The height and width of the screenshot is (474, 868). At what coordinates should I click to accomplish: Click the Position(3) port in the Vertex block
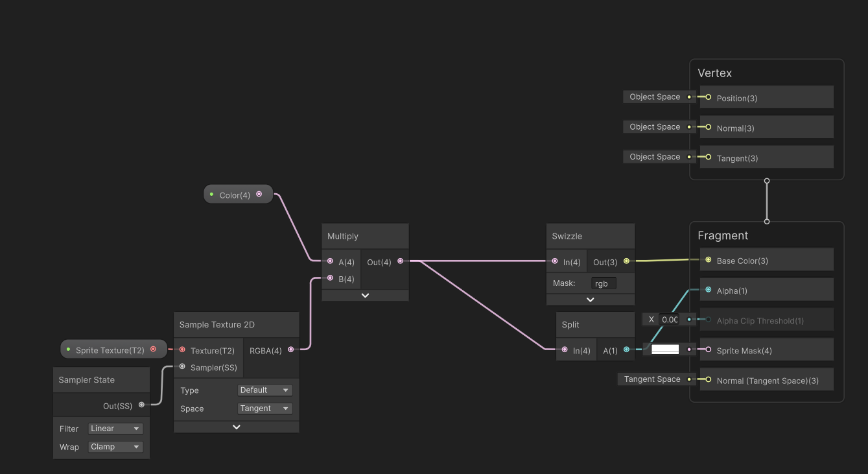tap(708, 97)
